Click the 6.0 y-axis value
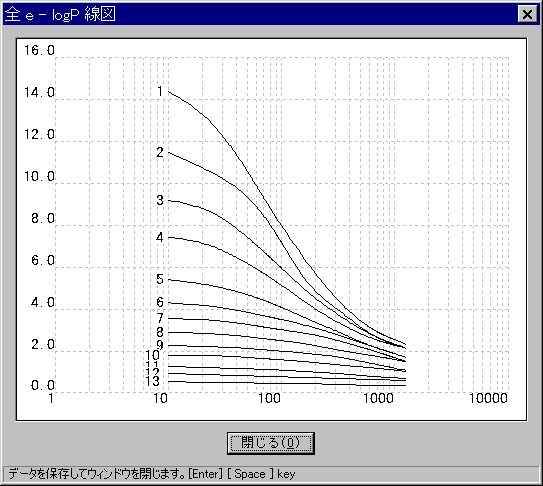 [43, 260]
